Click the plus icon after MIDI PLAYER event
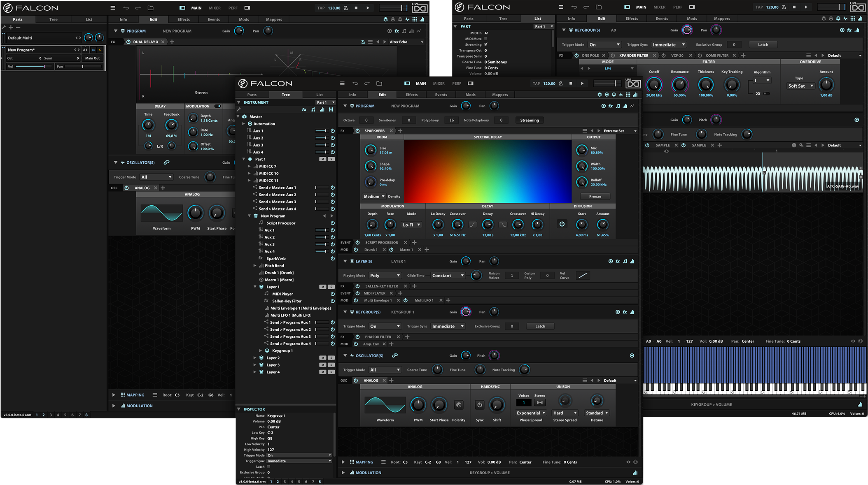Image resolution: width=868 pixels, height=485 pixels. 400,293
